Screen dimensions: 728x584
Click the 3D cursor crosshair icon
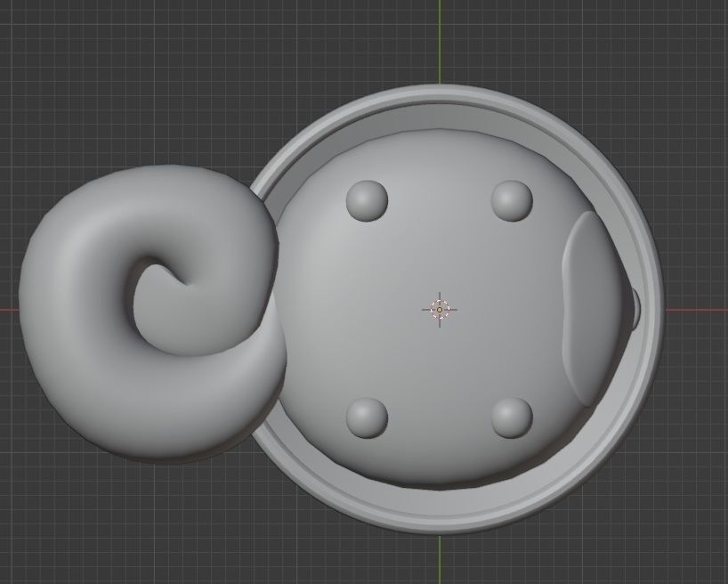(x=439, y=310)
